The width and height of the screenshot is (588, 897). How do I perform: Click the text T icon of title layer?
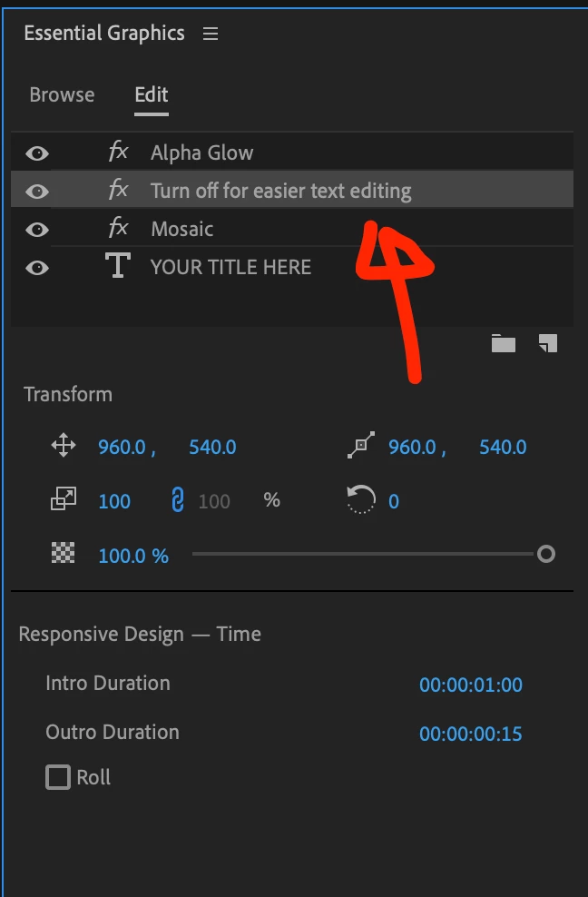click(118, 266)
